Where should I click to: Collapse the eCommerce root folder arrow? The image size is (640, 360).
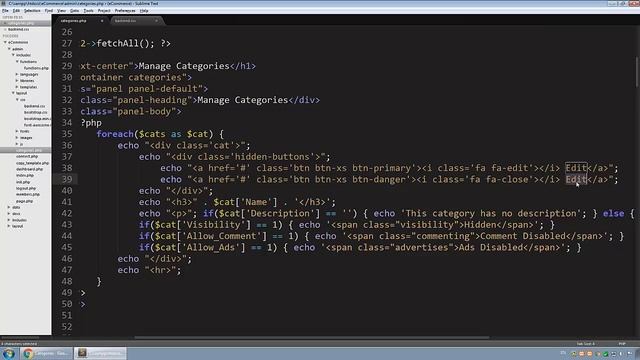(x=5, y=42)
